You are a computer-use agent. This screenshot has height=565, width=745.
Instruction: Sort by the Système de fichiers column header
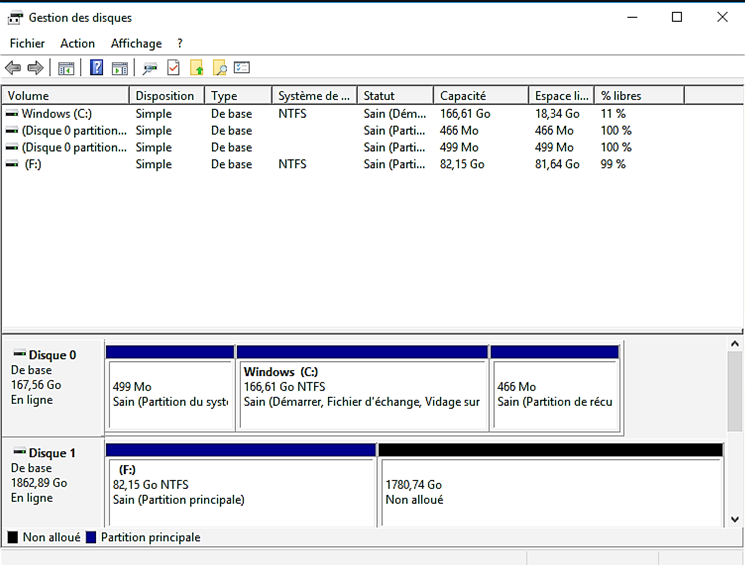[x=313, y=96]
